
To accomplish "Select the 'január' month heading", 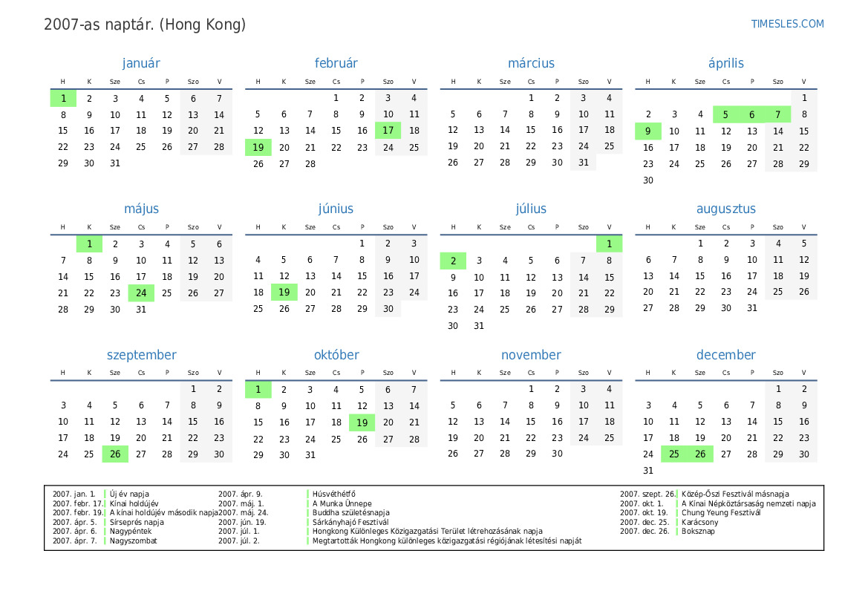I will coord(141,63).
